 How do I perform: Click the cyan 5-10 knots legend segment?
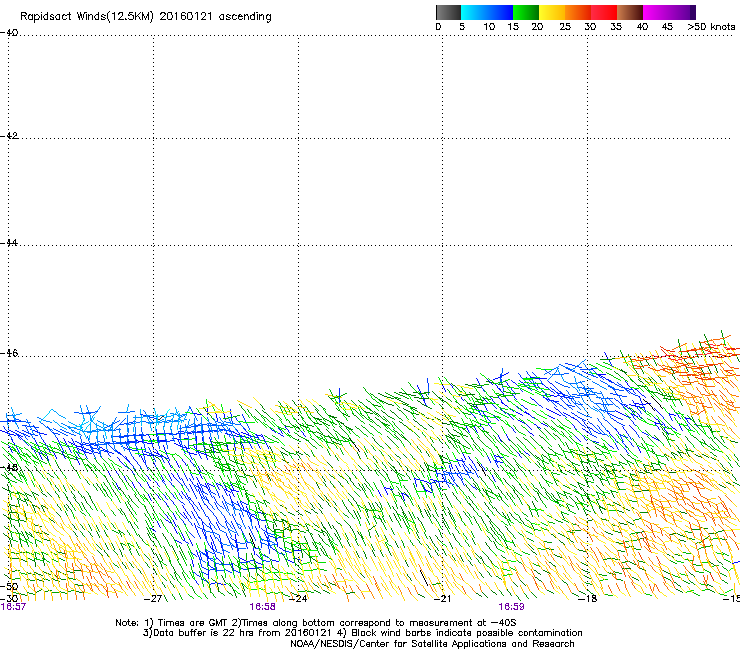474,12
